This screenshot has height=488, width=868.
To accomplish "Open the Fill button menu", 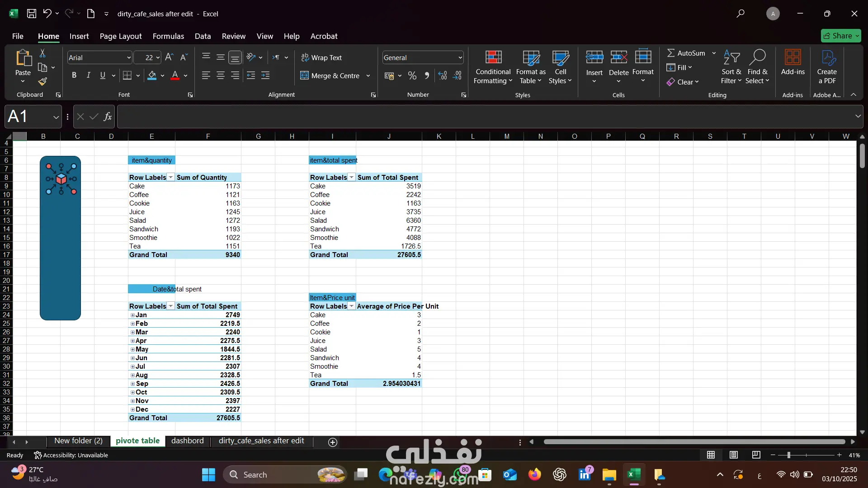I will 679,68.
